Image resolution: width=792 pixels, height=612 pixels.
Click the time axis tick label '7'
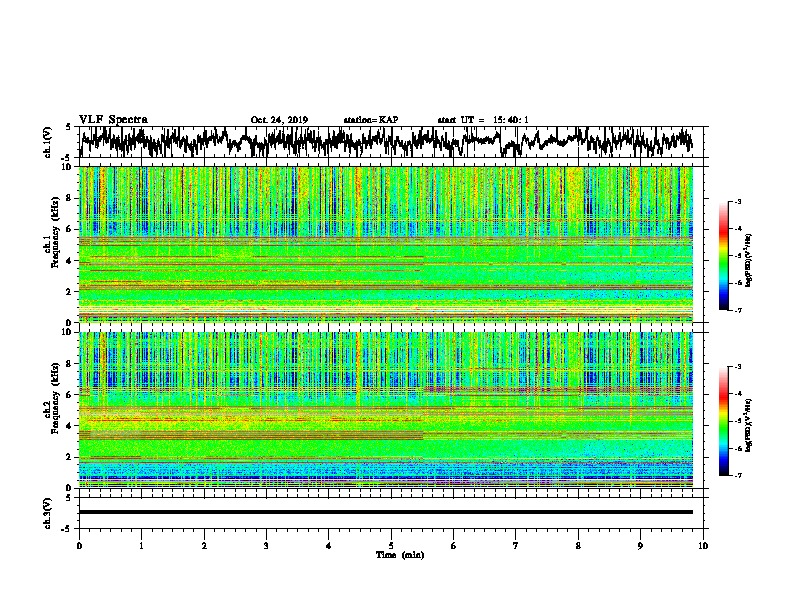click(x=516, y=546)
